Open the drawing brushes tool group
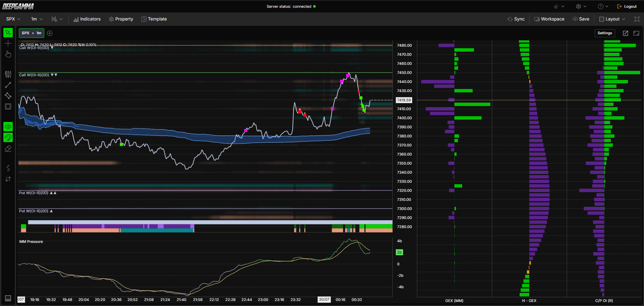This screenshot has width=644, height=306. (x=8, y=74)
